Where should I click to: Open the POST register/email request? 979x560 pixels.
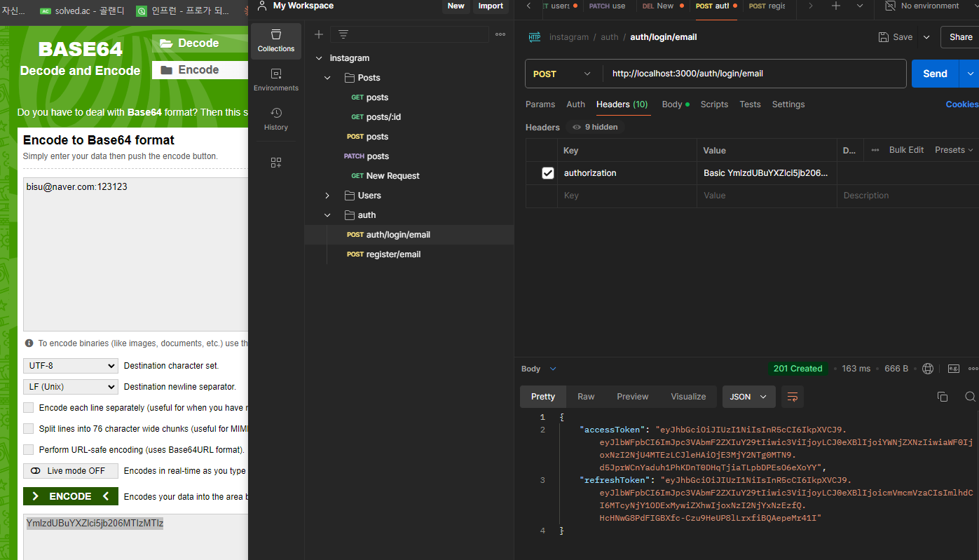[383, 254]
